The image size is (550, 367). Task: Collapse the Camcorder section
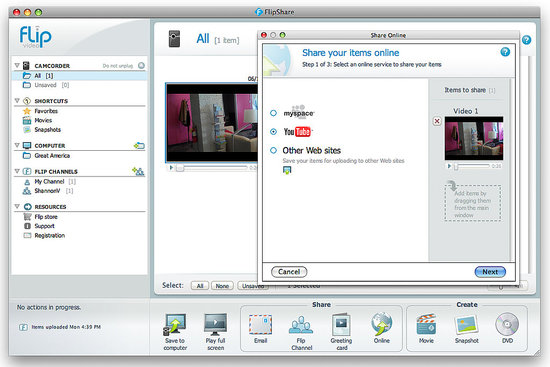(17, 65)
